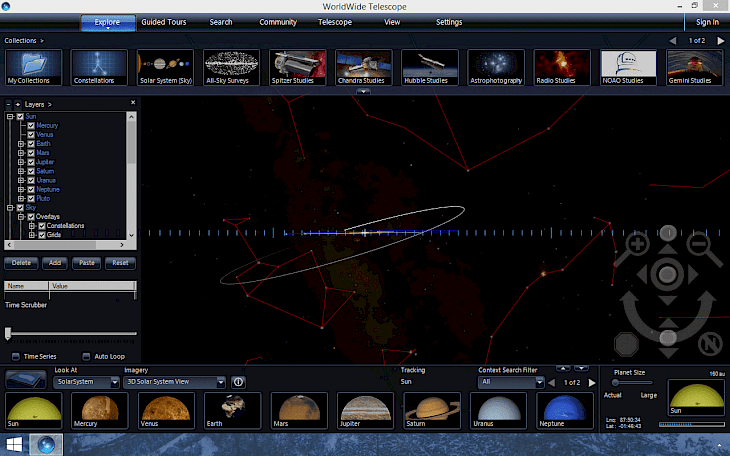Open the Community menu

[278, 22]
